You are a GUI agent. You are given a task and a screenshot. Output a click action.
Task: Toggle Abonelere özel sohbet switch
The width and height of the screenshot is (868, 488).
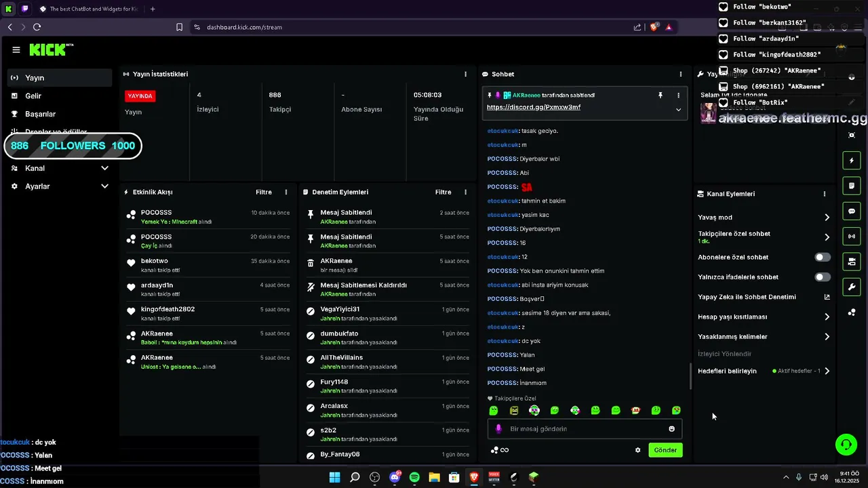pos(823,258)
